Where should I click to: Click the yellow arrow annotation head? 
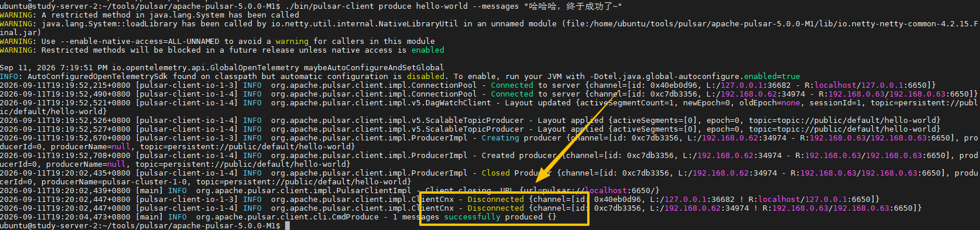click(x=543, y=173)
